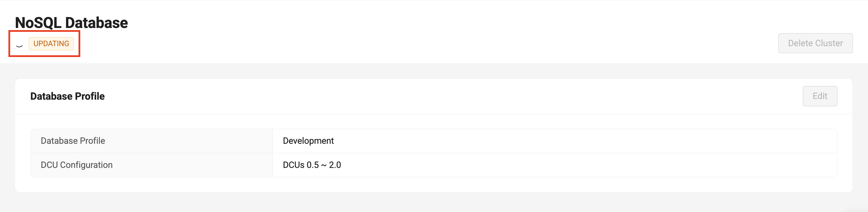Click Edit in the Database Profile panel
The width and height of the screenshot is (868, 212).
click(x=820, y=96)
